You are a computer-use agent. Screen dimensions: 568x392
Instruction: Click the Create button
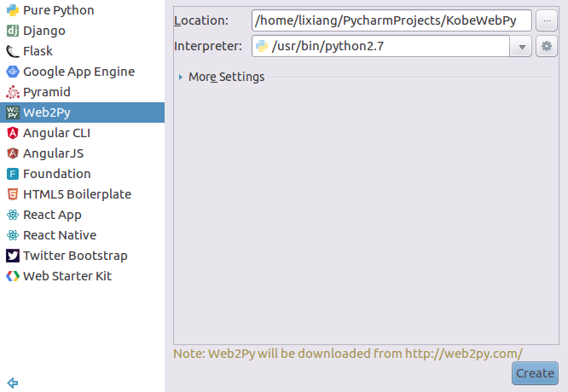(x=535, y=372)
